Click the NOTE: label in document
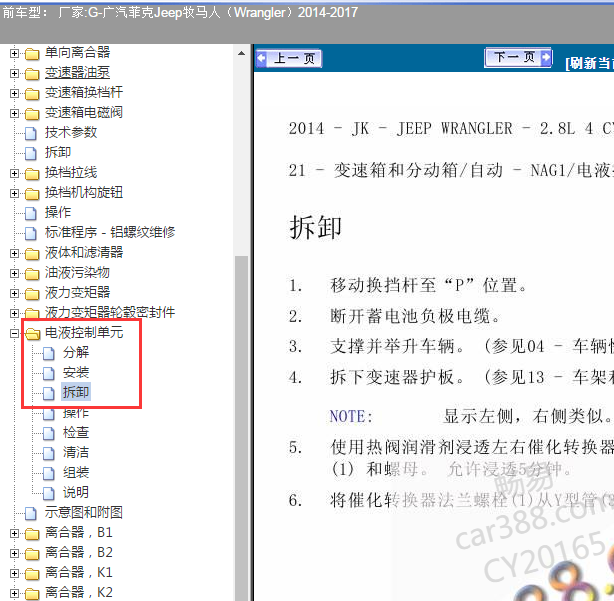 click(x=351, y=416)
